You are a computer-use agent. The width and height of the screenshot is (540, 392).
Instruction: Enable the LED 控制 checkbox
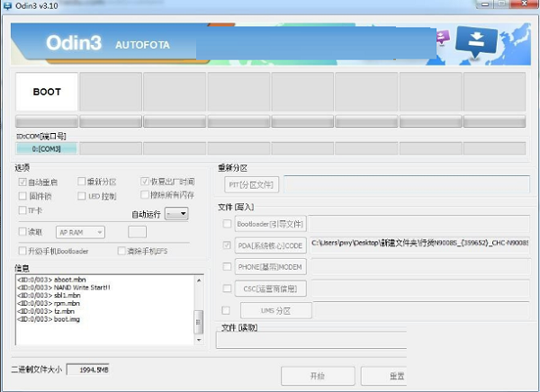pos(81,195)
